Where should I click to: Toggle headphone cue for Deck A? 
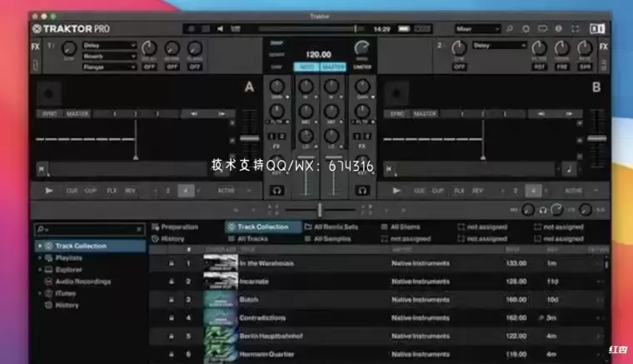(277, 190)
